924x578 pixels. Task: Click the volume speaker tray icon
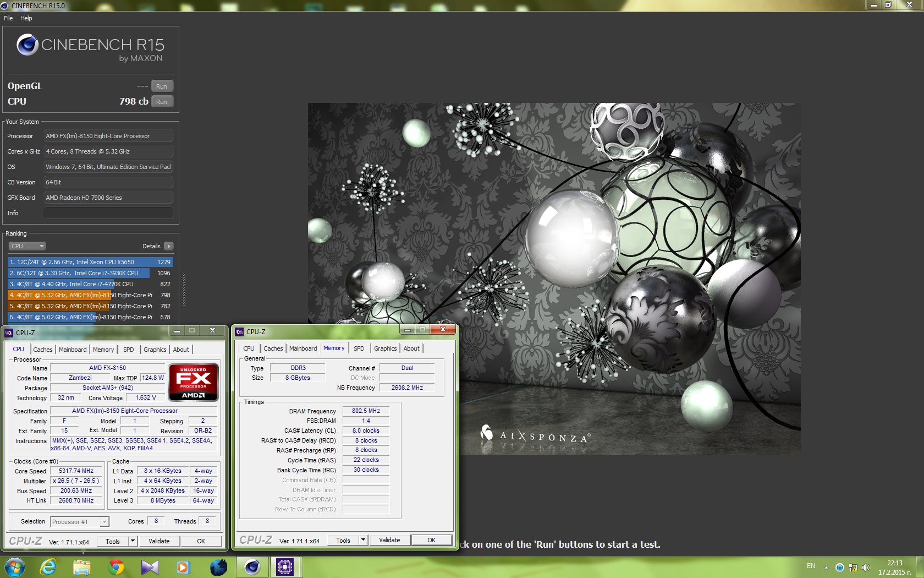pyautogui.click(x=866, y=568)
